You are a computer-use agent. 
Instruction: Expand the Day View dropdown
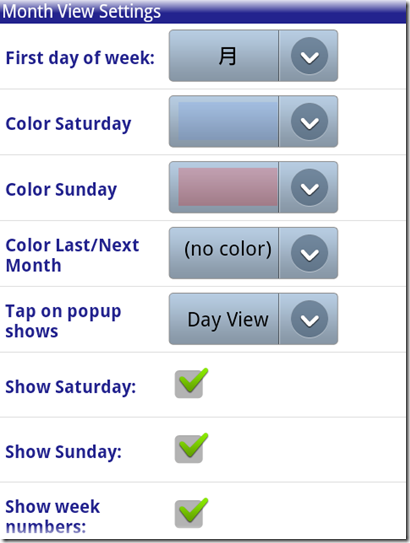pos(253,319)
